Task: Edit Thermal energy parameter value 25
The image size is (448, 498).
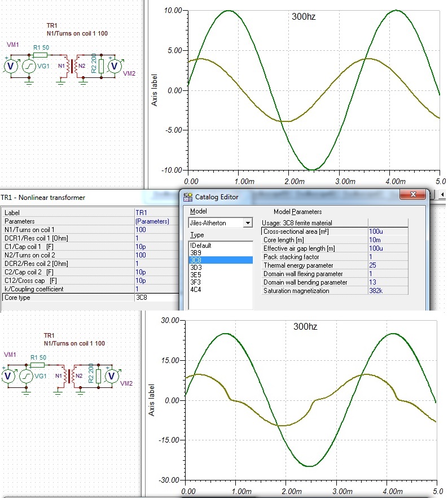Action: (x=388, y=265)
